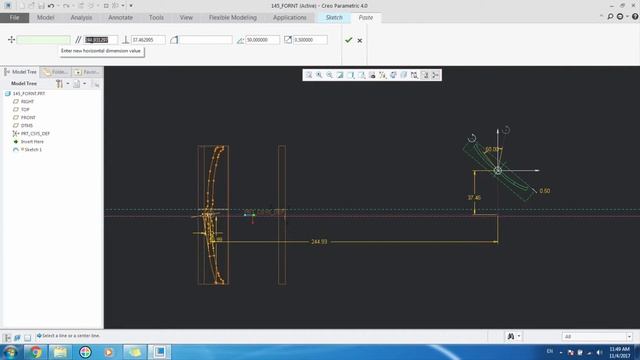The width and height of the screenshot is (640, 360).
Task: Click the scale factor icon
Action: [x=288, y=40]
